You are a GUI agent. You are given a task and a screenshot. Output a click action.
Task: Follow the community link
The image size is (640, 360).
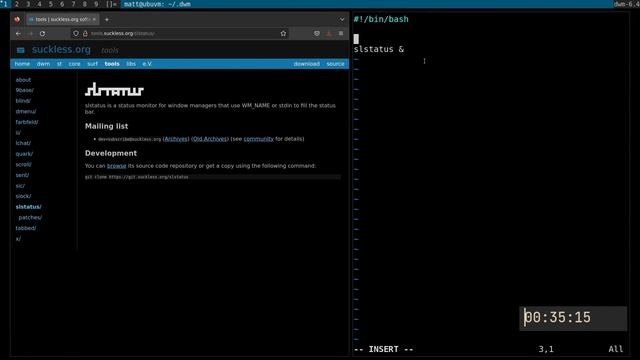[258, 139]
